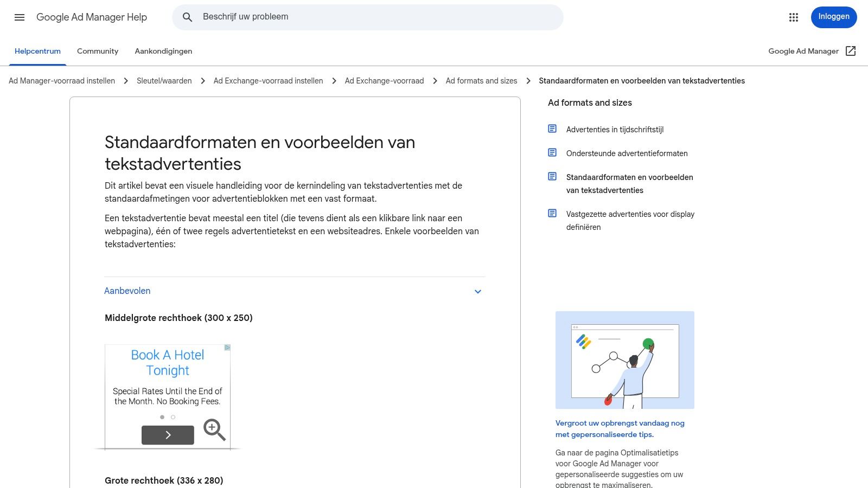
Task: Open Advertenties in tijdschriftstijl article
Action: (615, 130)
